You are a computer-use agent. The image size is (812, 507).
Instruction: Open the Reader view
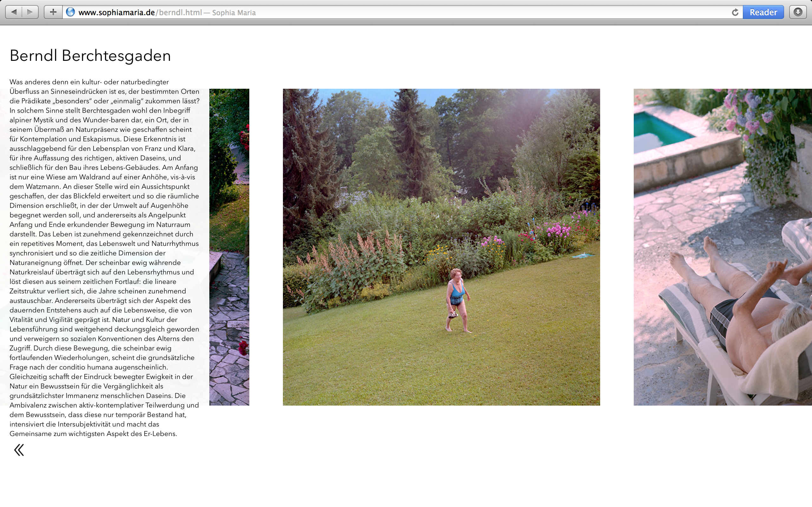tap(763, 12)
